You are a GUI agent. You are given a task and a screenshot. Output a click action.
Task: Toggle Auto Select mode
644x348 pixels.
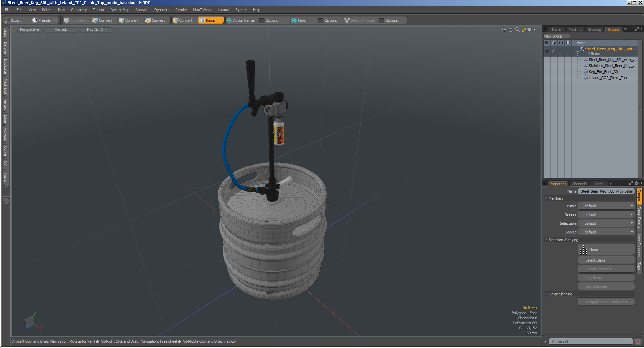pyautogui.click(x=76, y=20)
